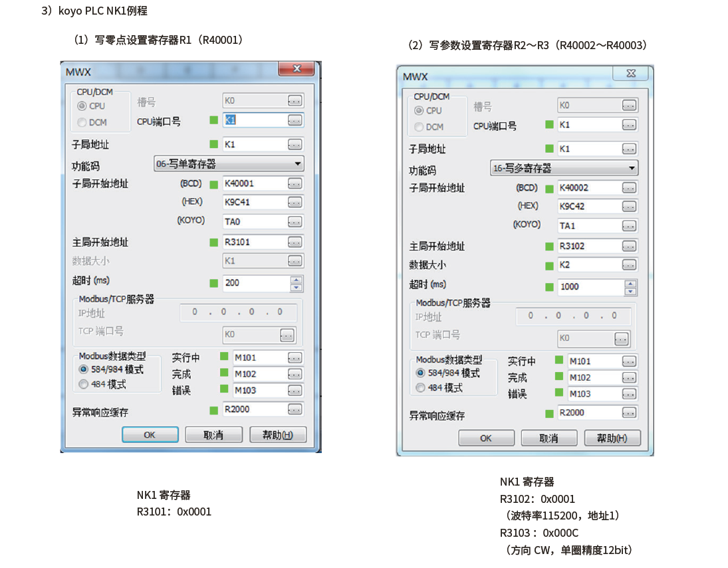Open the 06-写单寄存器 function code dropdown
This screenshot has width=728, height=568.
pos(297,164)
